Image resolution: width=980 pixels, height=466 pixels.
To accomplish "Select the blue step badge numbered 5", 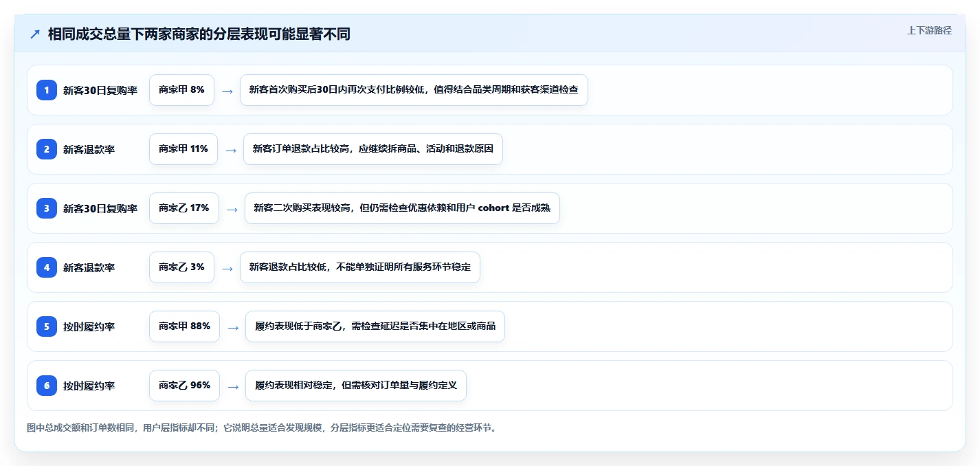I will pos(47,326).
